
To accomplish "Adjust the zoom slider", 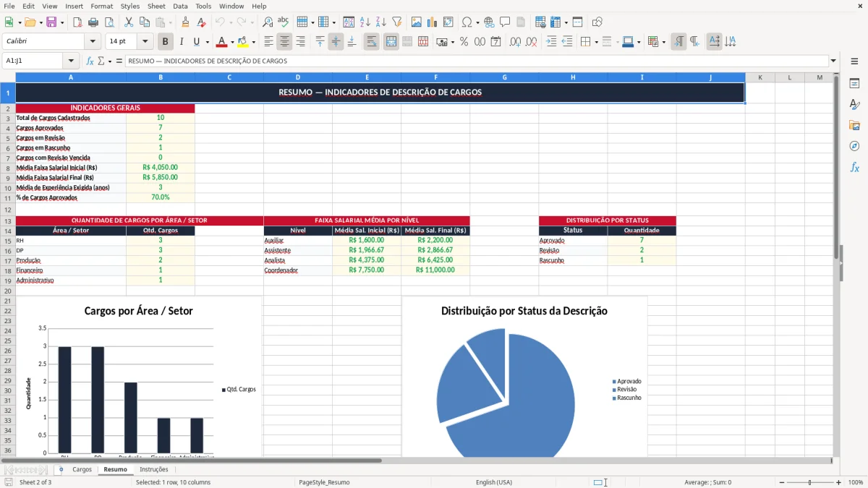I will click(810, 482).
